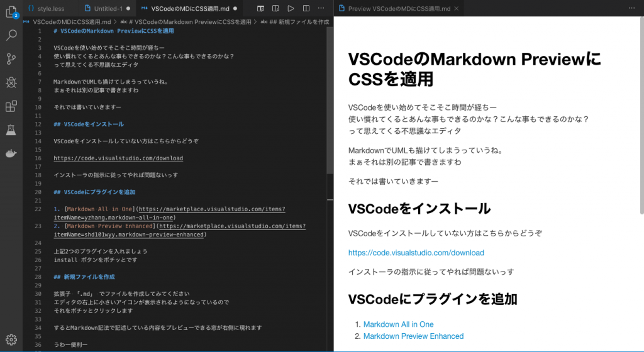The image size is (644, 352).
Task: Click preview text 'まぁそれは別の記事で書きますわ'
Action: [x=404, y=162]
